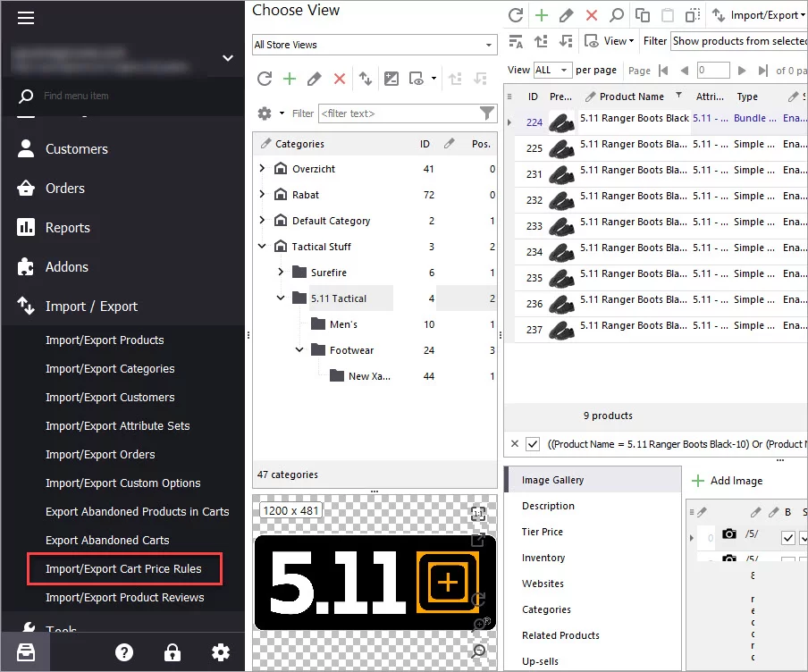The image size is (808, 672).
Task: Add a new category with plus icon
Action: click(290, 79)
